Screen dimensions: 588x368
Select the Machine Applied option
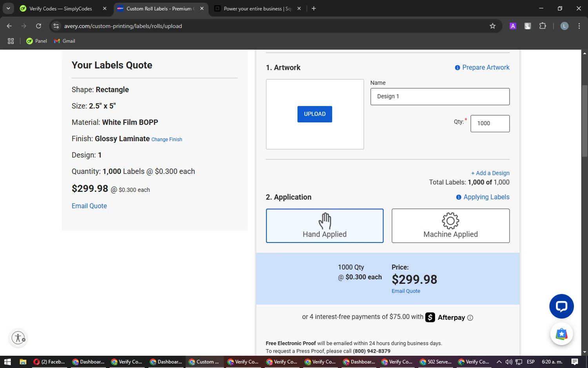tap(450, 226)
